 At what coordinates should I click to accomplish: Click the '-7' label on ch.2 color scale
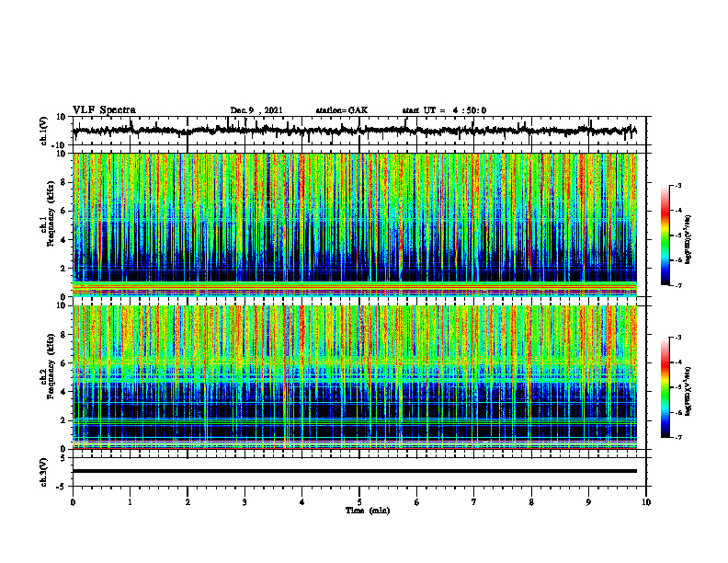click(x=677, y=437)
